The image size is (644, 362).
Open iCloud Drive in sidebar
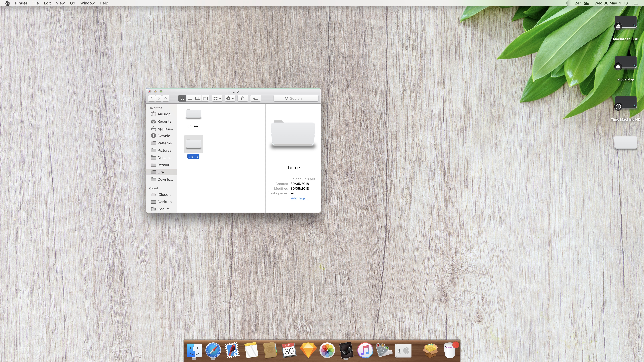coord(161,195)
